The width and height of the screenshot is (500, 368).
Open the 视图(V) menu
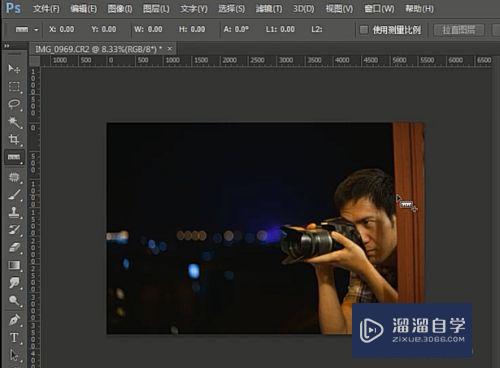point(339,9)
